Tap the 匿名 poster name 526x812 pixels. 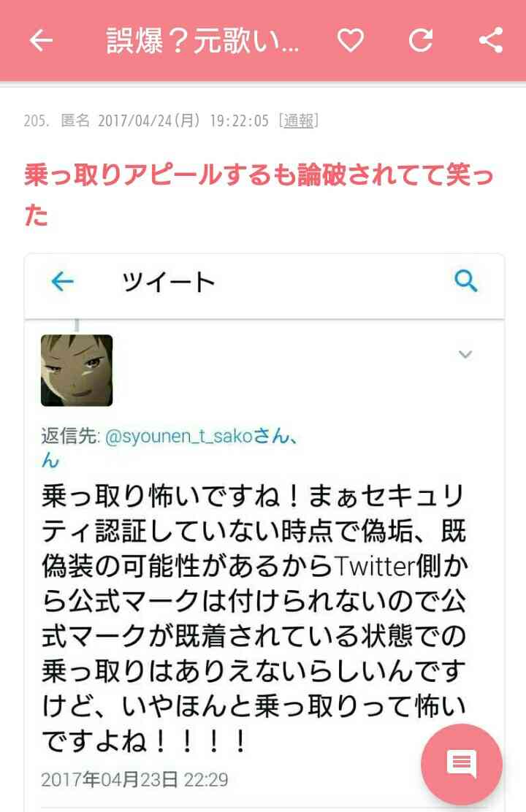click(75, 120)
